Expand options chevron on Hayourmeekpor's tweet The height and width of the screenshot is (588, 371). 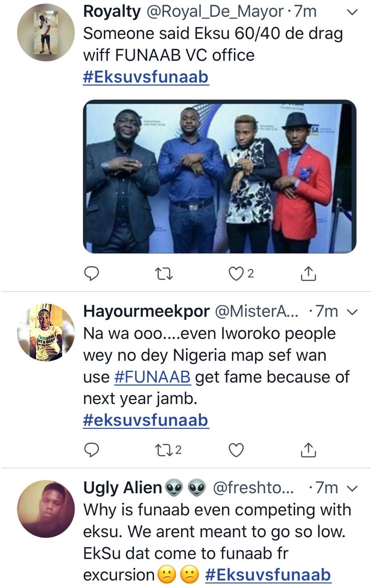tap(352, 312)
